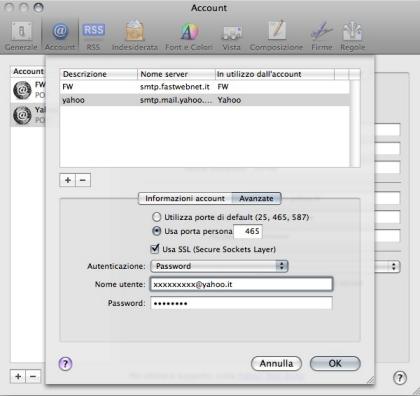Viewport: 420px width, 396px height.
Task: Click smtp.fastwebnet.it server name cell
Action: [x=175, y=87]
